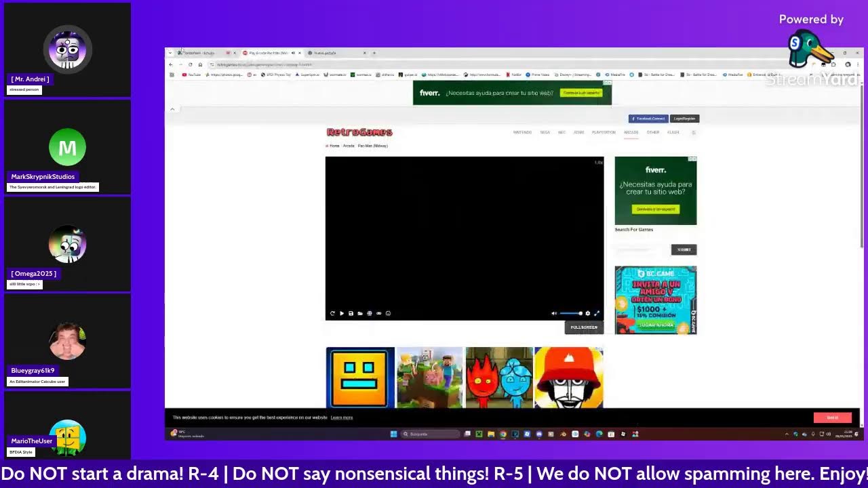
Task: Adjust the emulator volume slider
Action: [571, 313]
